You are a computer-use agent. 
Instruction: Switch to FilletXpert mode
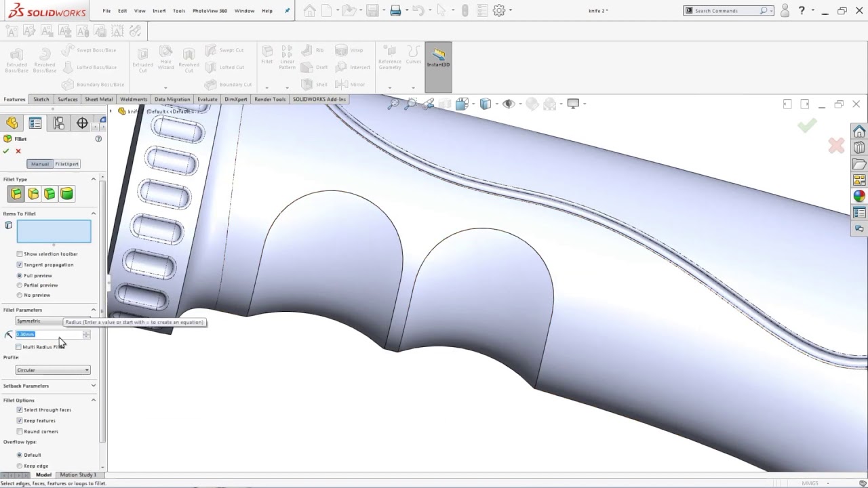67,164
